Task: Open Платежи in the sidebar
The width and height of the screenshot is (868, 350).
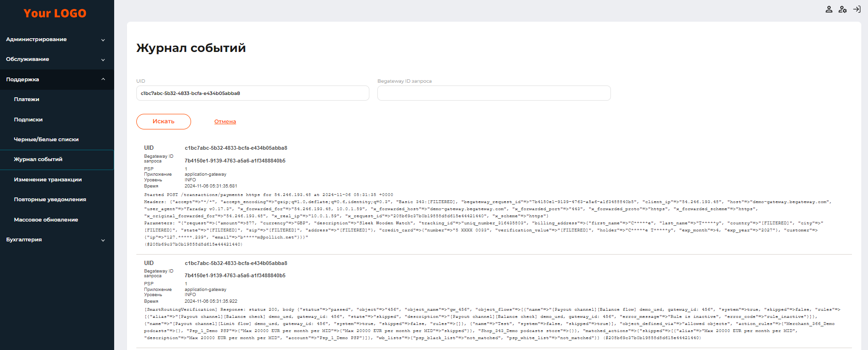Action: click(27, 100)
